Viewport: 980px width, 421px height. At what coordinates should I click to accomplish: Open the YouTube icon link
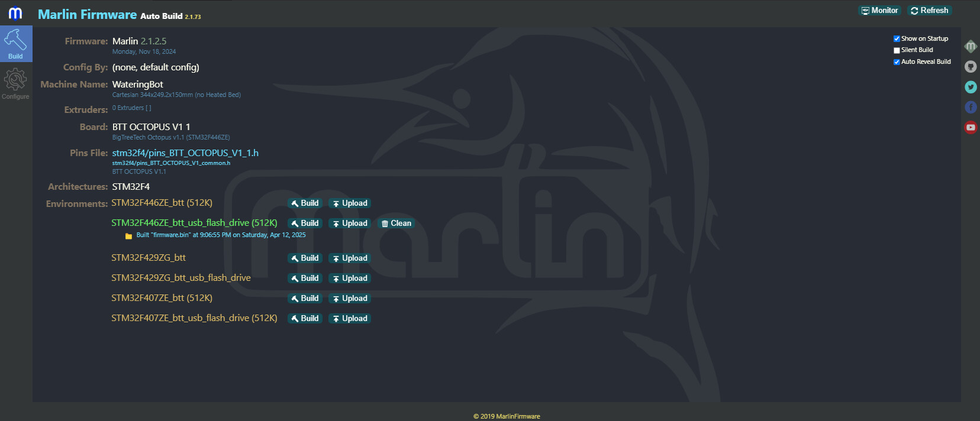971,127
